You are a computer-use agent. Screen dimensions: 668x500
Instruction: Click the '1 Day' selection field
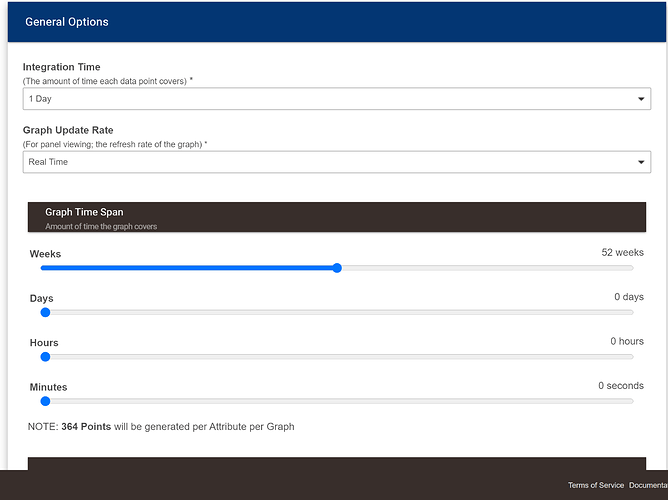[x=320, y=99]
